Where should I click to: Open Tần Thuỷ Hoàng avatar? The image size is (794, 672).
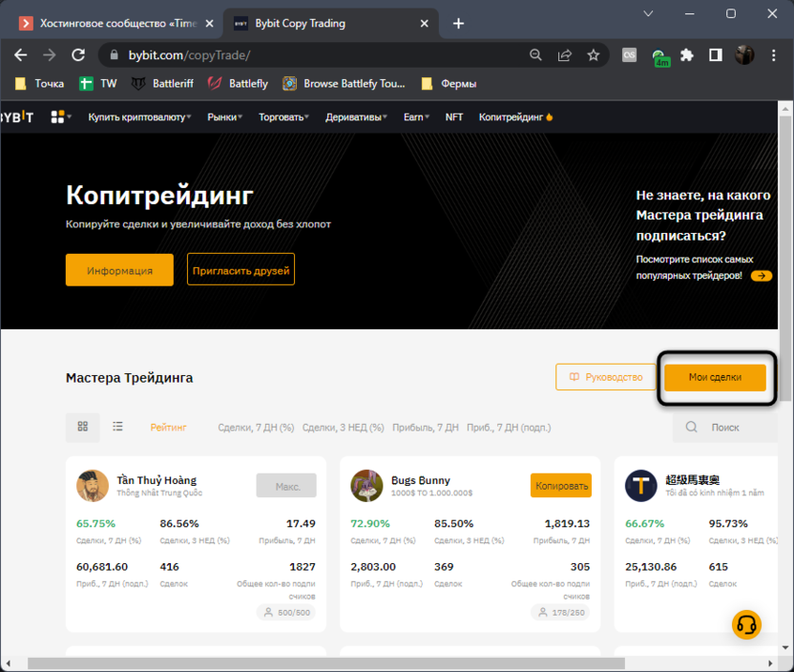[93, 486]
